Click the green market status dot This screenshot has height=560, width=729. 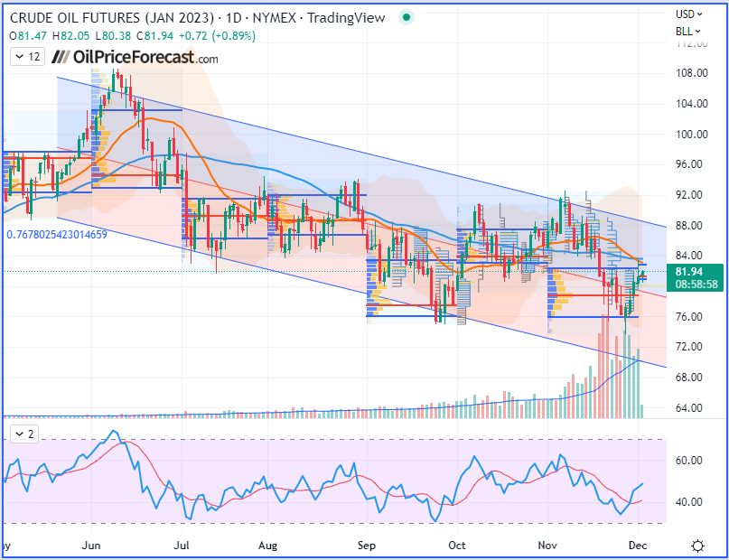click(407, 18)
